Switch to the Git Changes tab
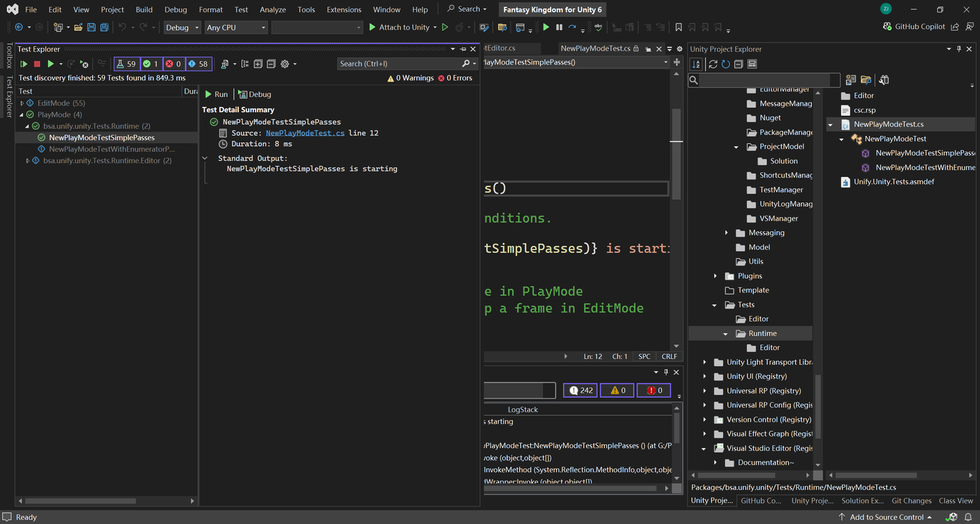Image resolution: width=980 pixels, height=524 pixels. tap(911, 501)
